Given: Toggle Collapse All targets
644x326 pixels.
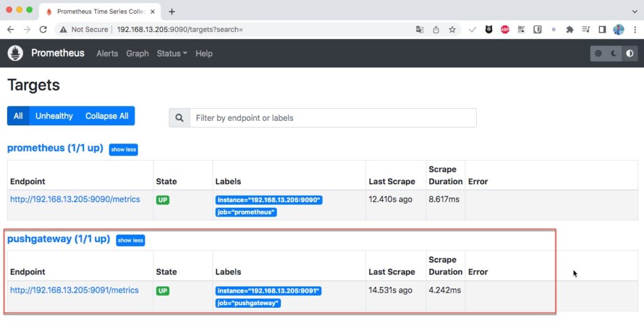Looking at the screenshot, I should [x=107, y=116].
